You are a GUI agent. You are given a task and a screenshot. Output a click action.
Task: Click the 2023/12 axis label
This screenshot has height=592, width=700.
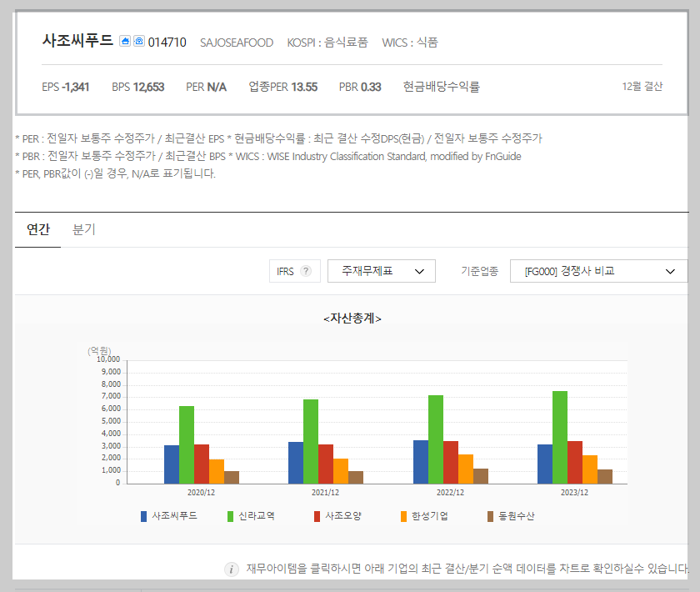(x=574, y=493)
